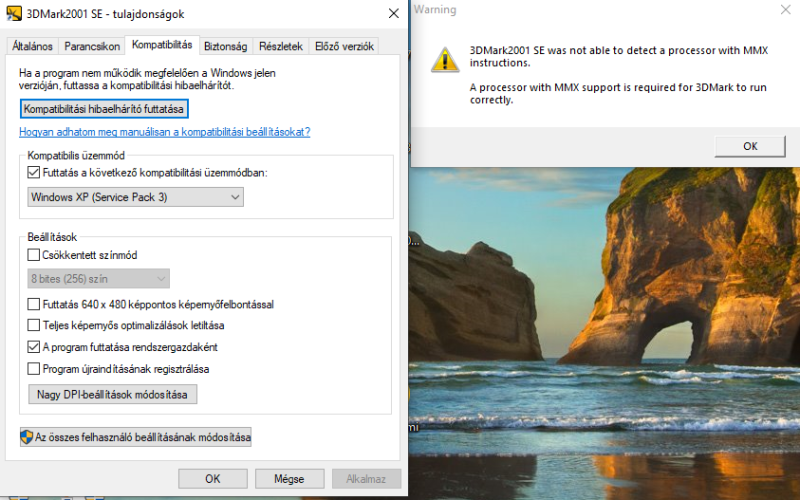Confirm properties dialog with OK
This screenshot has height=500, width=800.
213,479
